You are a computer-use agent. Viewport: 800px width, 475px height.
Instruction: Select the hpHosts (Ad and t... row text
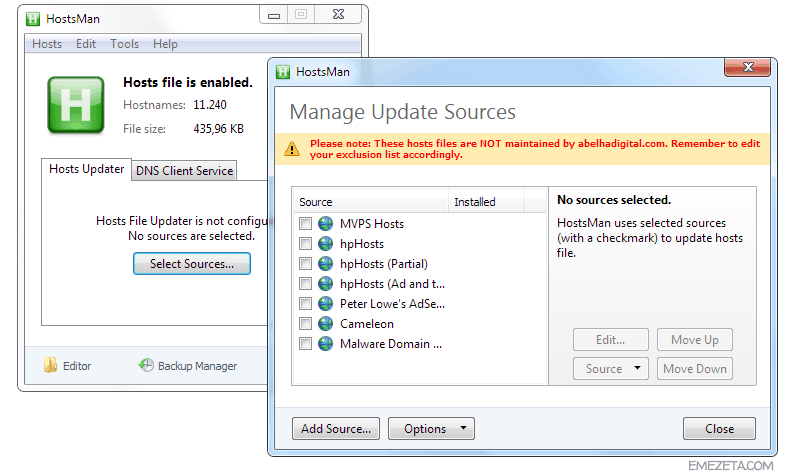click(x=392, y=283)
